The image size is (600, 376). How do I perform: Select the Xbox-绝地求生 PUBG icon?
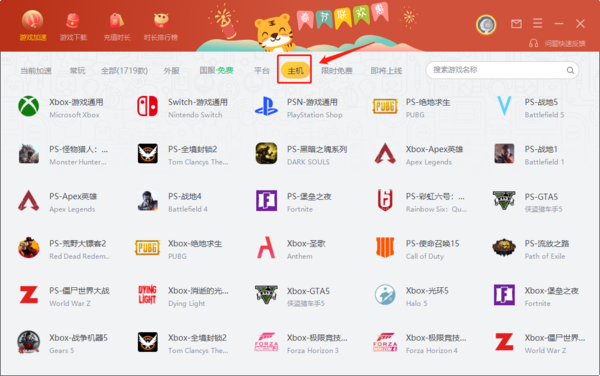(147, 248)
